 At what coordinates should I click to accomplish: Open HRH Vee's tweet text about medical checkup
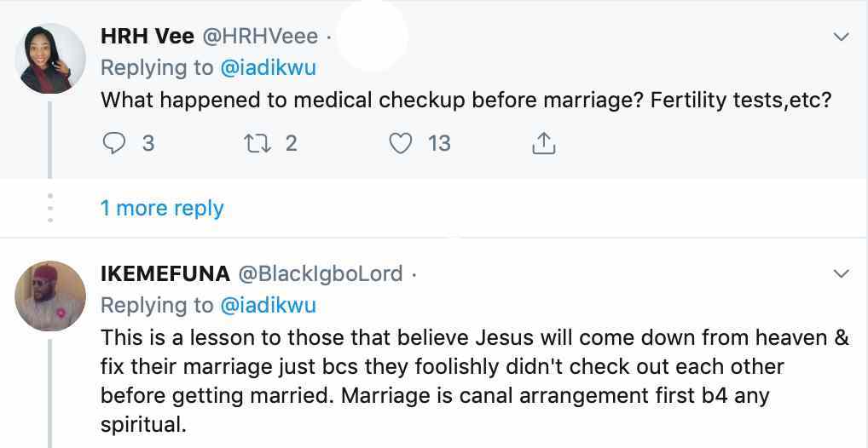466,100
